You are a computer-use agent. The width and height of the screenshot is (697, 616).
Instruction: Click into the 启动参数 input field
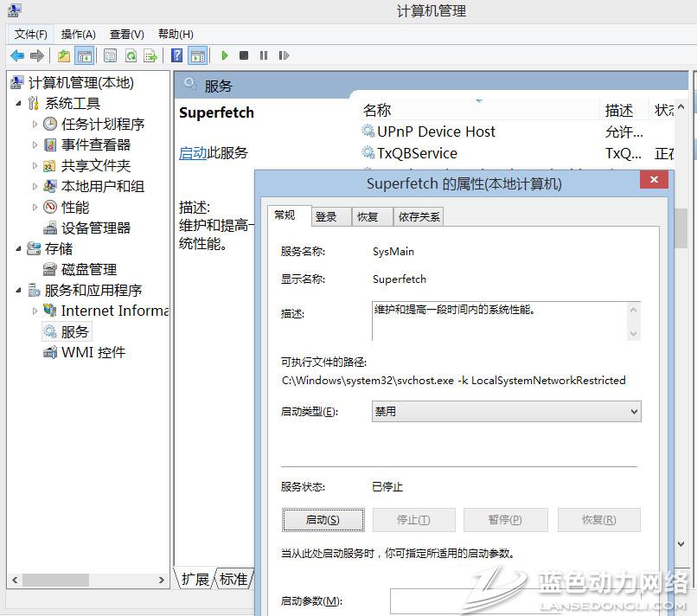519,600
